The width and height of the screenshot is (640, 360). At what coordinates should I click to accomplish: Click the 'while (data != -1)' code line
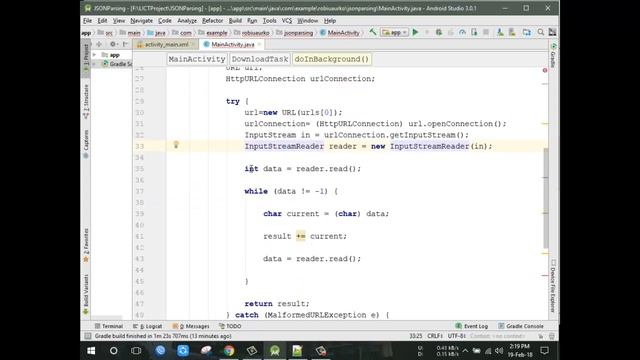[x=291, y=191]
